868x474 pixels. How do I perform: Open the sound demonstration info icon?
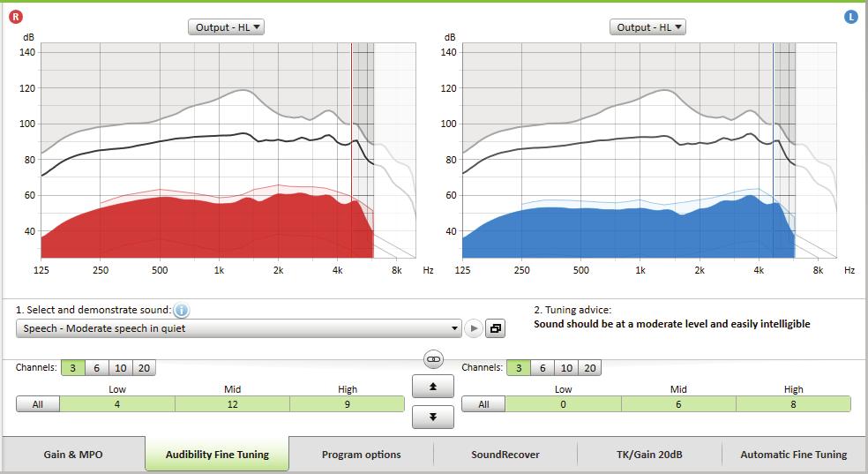pos(181,310)
